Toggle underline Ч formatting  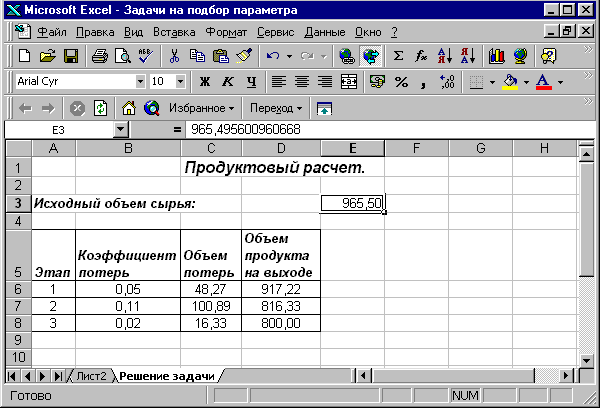[251, 82]
